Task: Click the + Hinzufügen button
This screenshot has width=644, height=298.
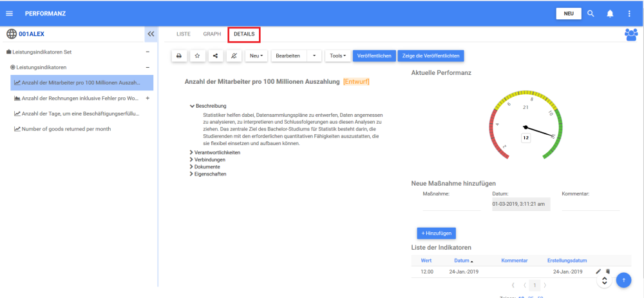Action: click(x=436, y=233)
